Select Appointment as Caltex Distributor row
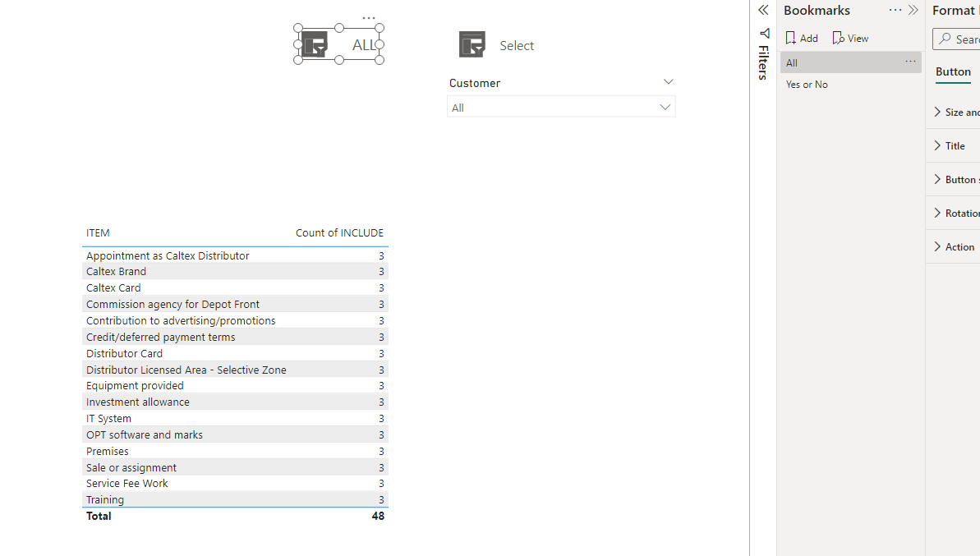Screen dimensions: 980x556 [235, 255]
